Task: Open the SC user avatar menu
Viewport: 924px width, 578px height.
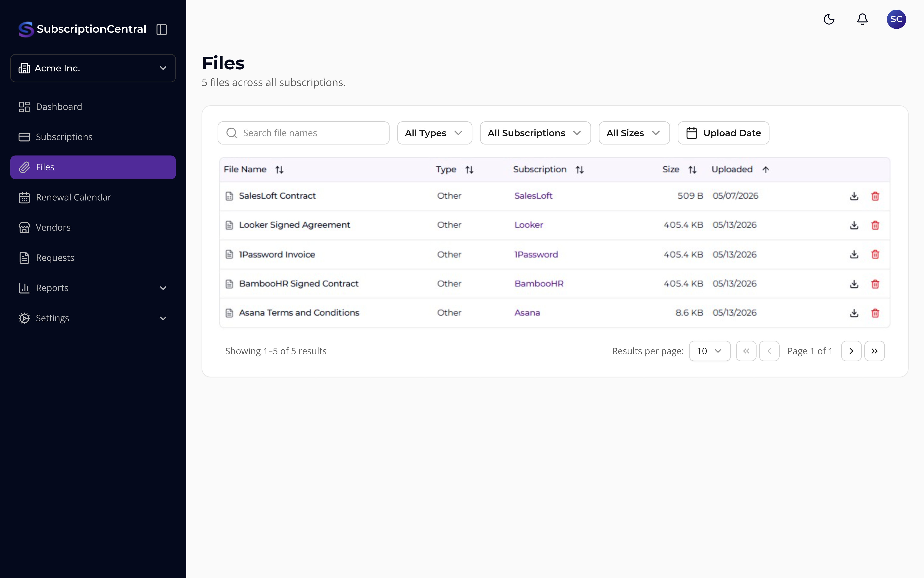Action: click(x=896, y=19)
